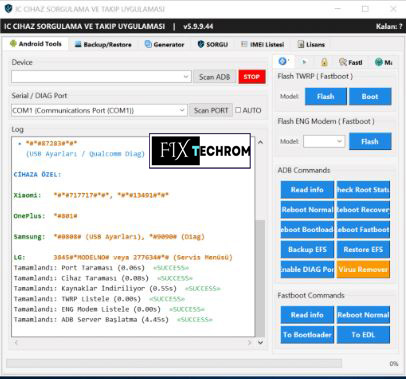This screenshot has height=379, width=406.
Task: Minimize the application window
Action: point(338,9)
